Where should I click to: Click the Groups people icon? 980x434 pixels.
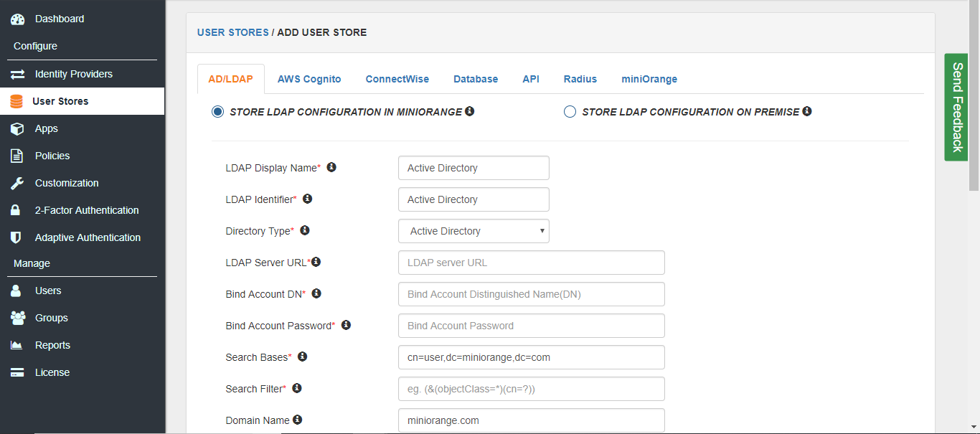coord(18,318)
